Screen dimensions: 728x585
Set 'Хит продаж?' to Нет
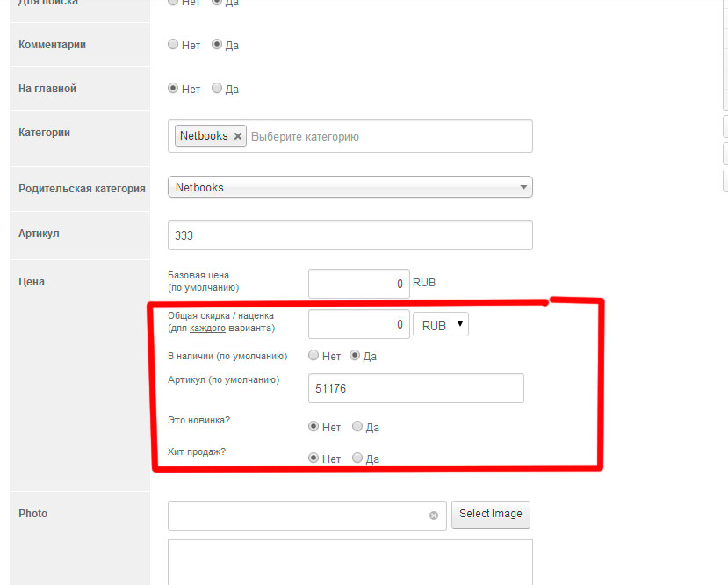(x=314, y=458)
